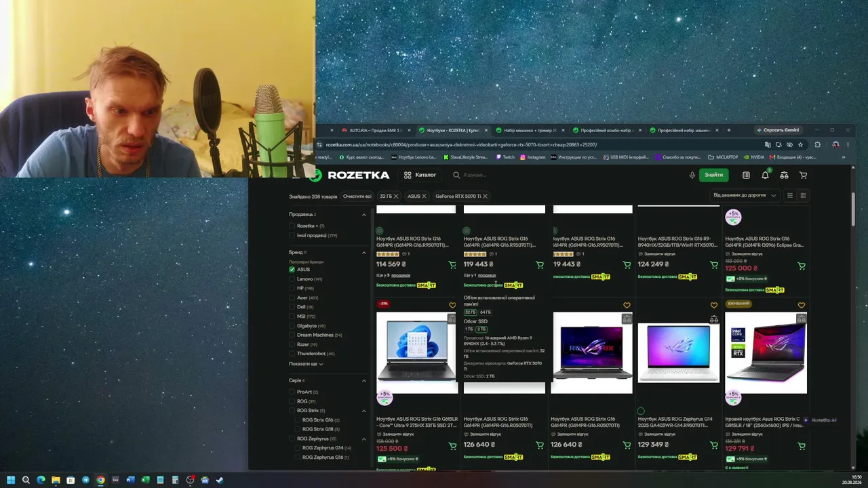Click the green Знайти search button

713,175
